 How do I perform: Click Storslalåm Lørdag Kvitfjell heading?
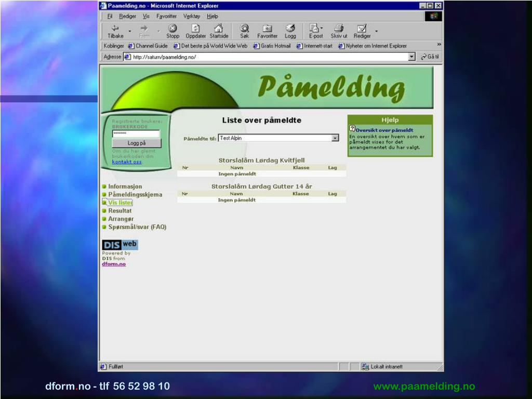262,160
